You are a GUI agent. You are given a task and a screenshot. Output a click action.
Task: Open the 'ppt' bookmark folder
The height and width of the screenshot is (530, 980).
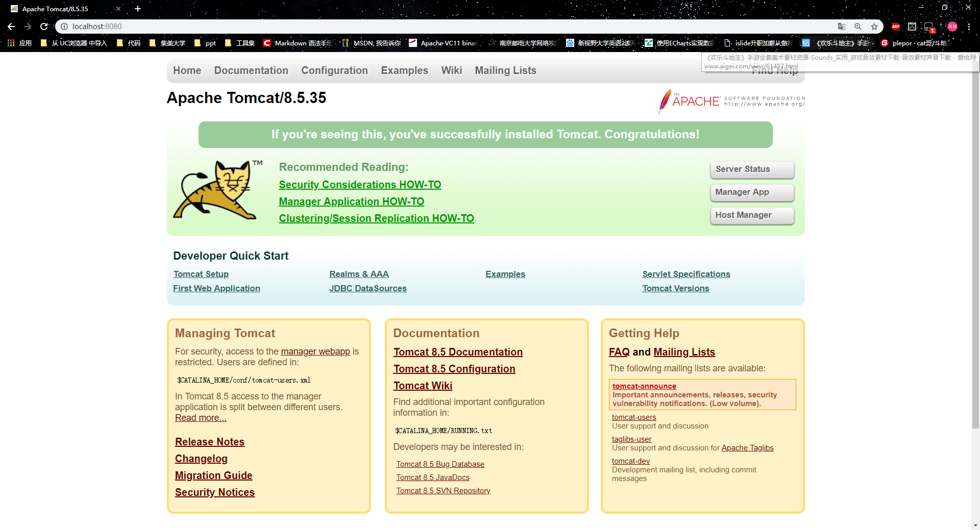pos(205,43)
